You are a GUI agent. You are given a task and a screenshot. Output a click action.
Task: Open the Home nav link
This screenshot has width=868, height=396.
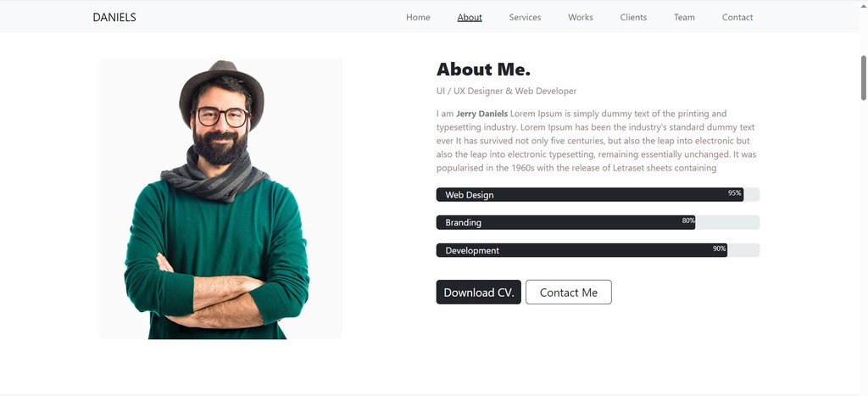click(418, 17)
